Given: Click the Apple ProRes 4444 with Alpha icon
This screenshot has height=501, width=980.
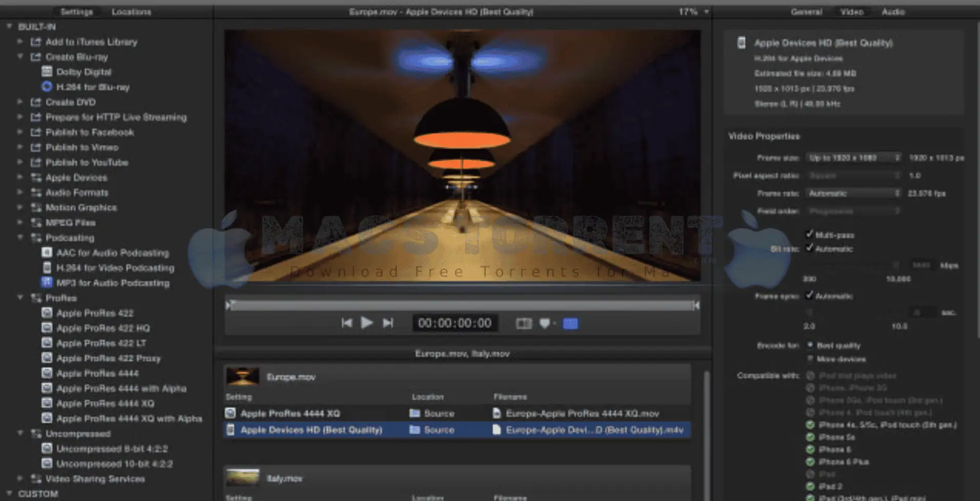Looking at the screenshot, I should click(47, 388).
